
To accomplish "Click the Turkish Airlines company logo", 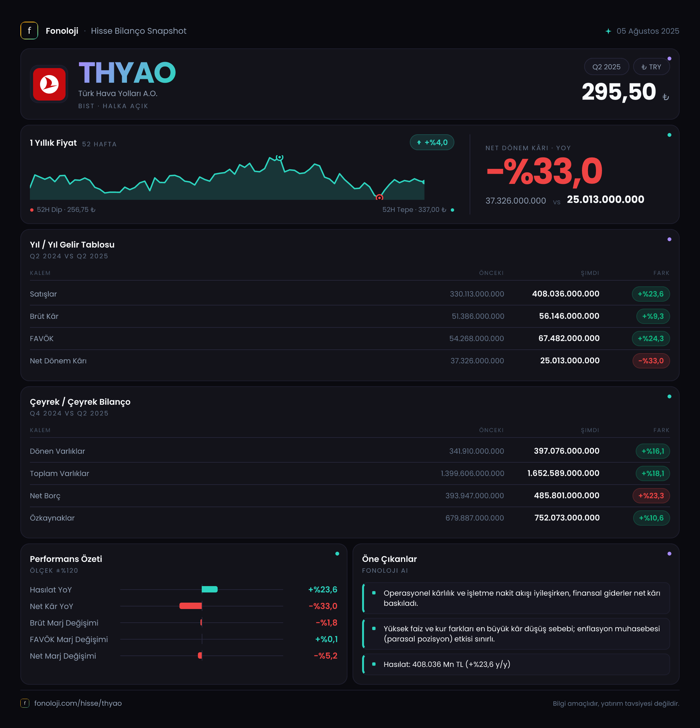I will [49, 84].
